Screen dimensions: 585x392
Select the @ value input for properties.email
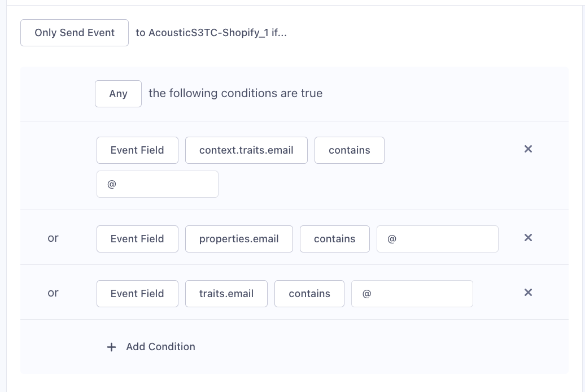(437, 238)
